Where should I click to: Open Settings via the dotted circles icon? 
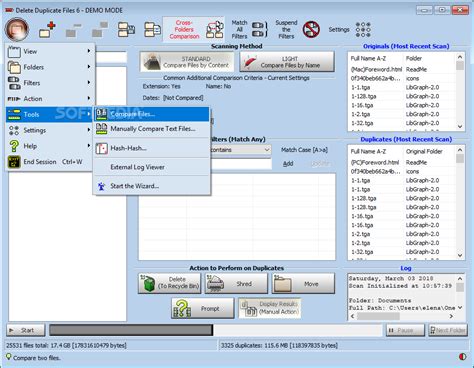363,29
